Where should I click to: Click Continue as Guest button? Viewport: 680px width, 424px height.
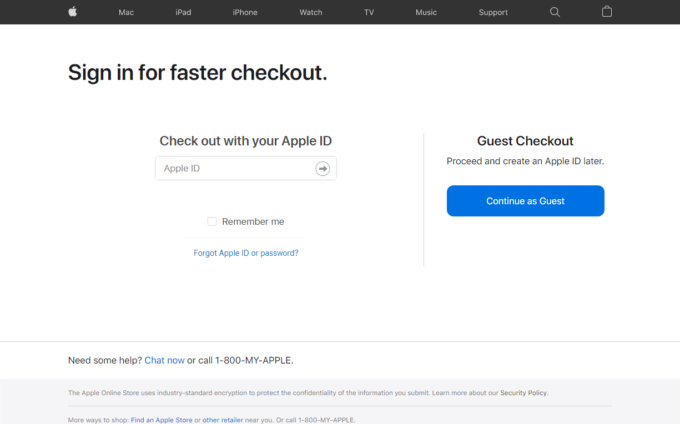[526, 201]
